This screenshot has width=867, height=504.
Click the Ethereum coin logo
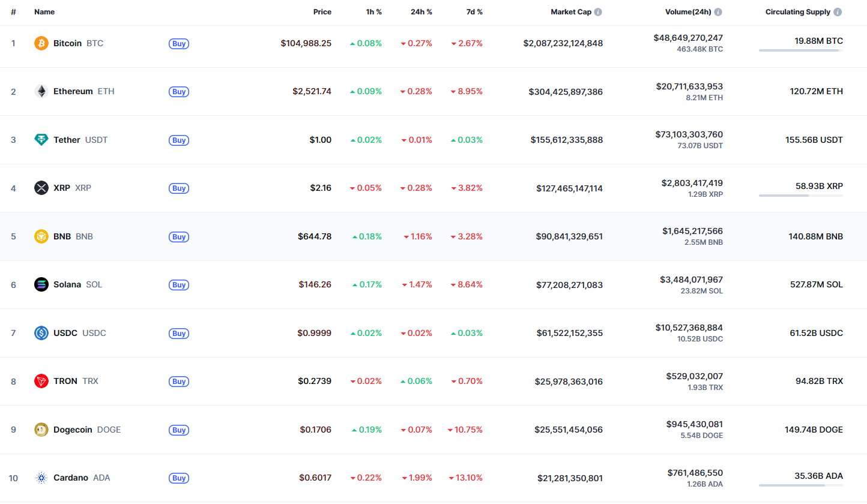tap(41, 92)
